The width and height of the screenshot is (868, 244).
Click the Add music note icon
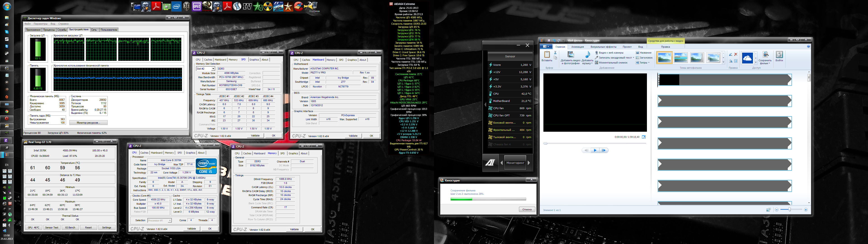point(587,55)
